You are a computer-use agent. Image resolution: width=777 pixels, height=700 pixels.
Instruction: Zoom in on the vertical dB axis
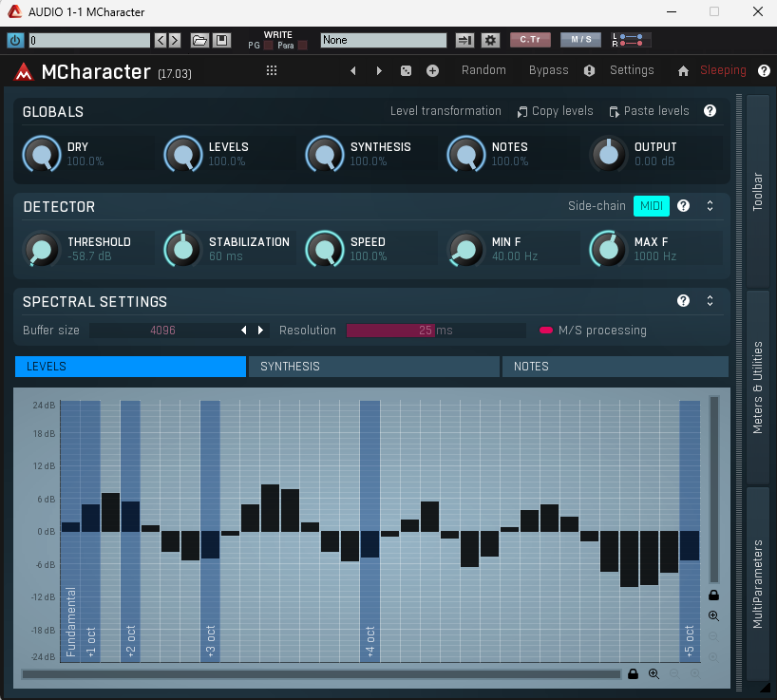713,615
